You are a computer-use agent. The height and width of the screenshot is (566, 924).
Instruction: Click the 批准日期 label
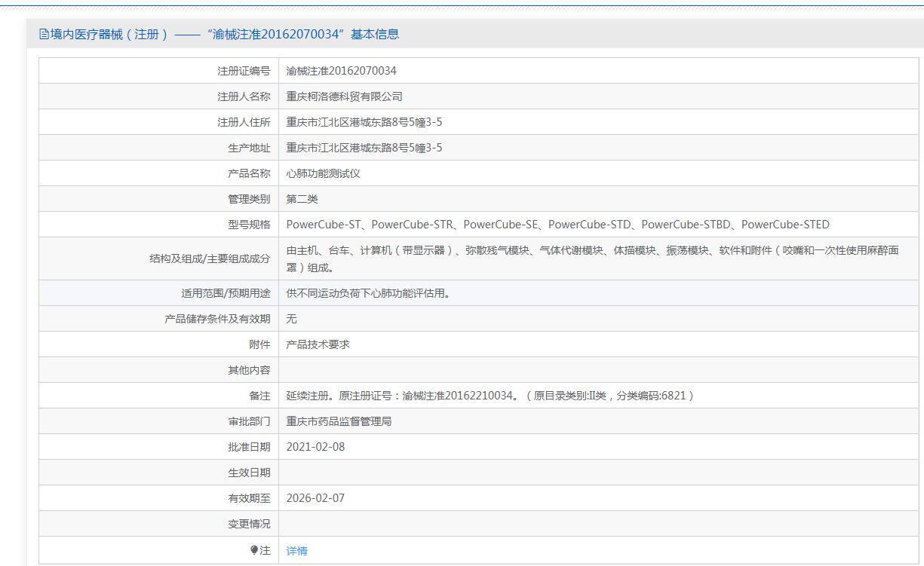(249, 447)
